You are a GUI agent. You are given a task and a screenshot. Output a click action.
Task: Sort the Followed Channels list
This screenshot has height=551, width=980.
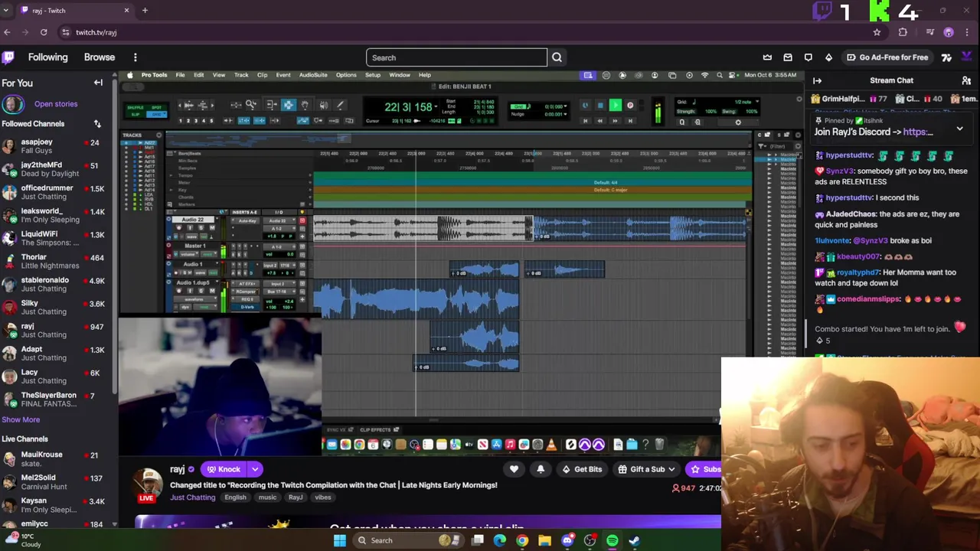[97, 124]
